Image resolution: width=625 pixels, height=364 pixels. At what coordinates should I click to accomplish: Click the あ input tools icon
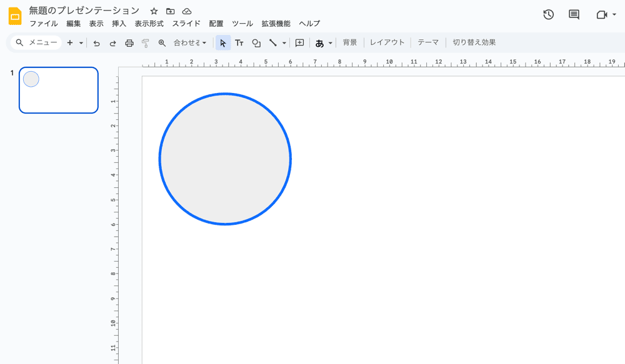(x=319, y=43)
